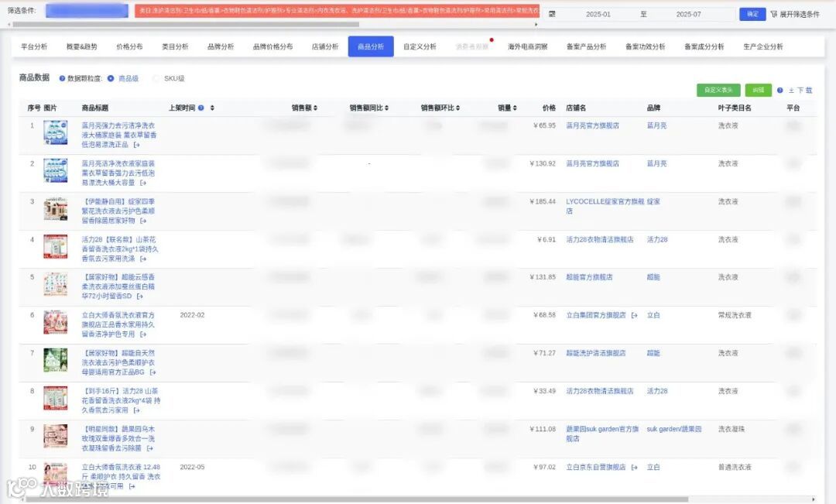Screen dimensions: 836x504
Task: Open brand link suk garden/蔬果园
Action: click(674, 430)
